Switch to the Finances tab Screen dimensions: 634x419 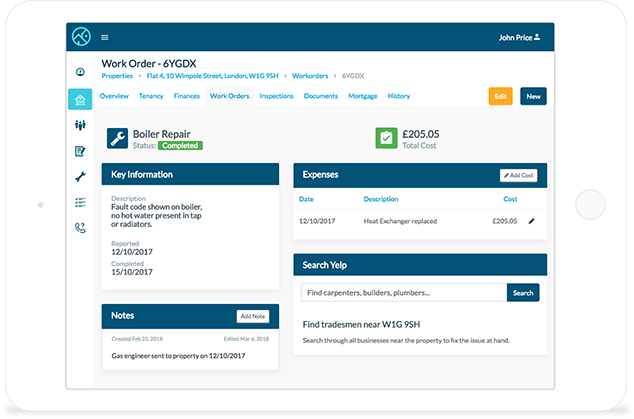[x=187, y=96]
